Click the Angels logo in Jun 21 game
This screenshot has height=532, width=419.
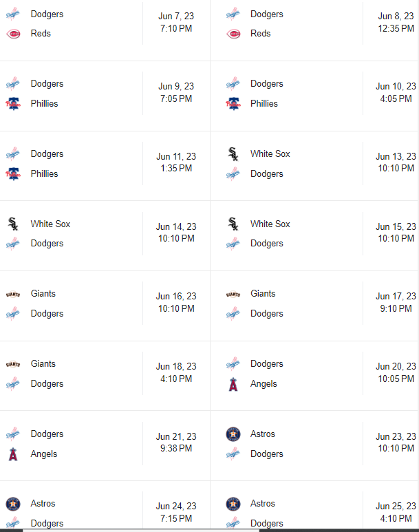pyautogui.click(x=12, y=454)
